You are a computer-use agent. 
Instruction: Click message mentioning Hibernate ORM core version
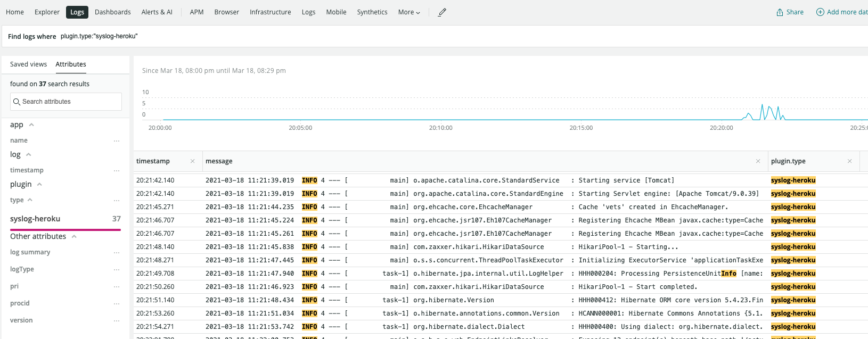pyautogui.click(x=671, y=300)
